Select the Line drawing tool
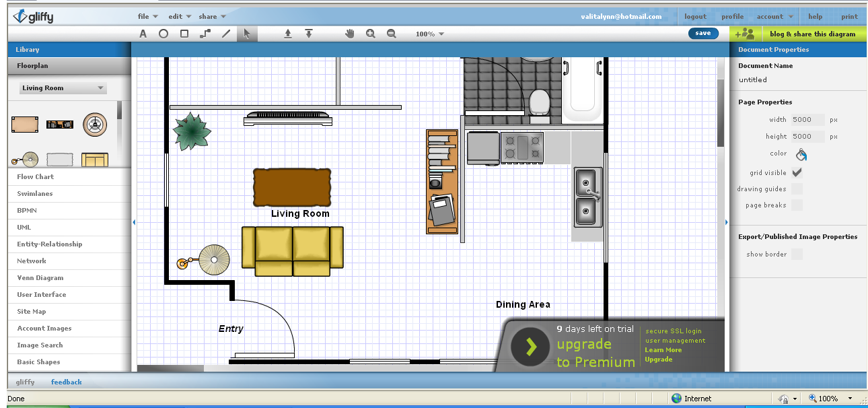This screenshot has height=408, width=868. pyautogui.click(x=226, y=34)
